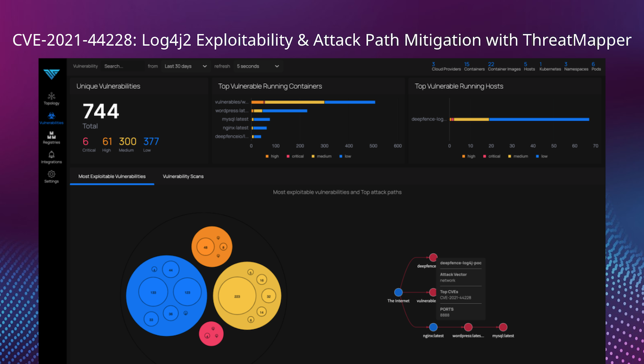Click the Integrations bell icon
Screen dimensions: 644x364
51,155
